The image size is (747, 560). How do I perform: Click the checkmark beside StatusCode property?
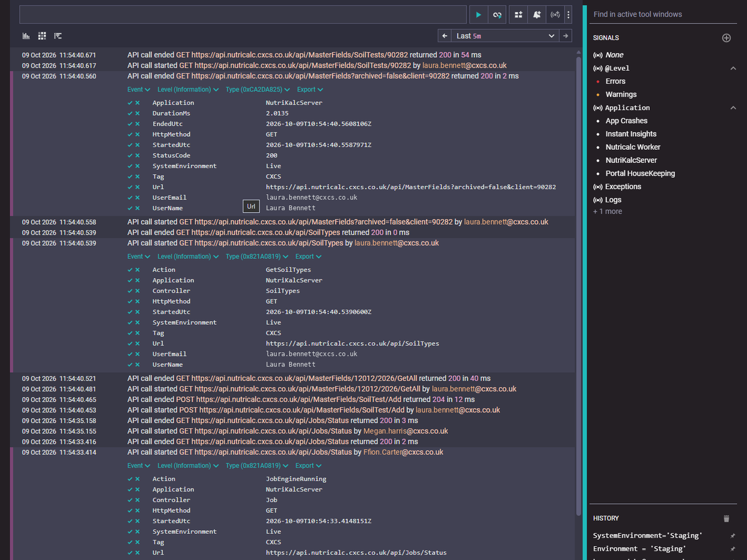pos(129,156)
